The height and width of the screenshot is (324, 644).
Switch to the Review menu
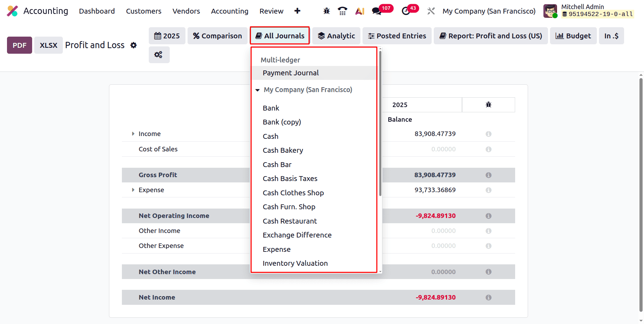click(271, 11)
